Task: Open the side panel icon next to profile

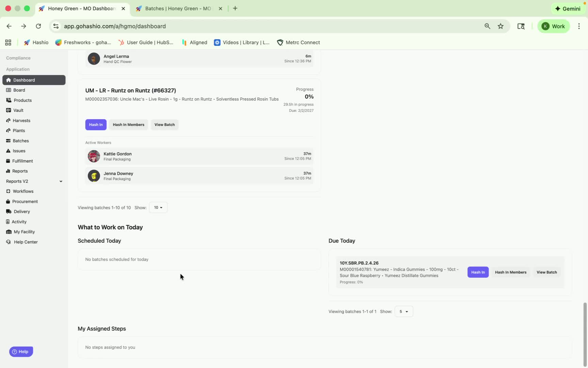Action: pos(521,26)
